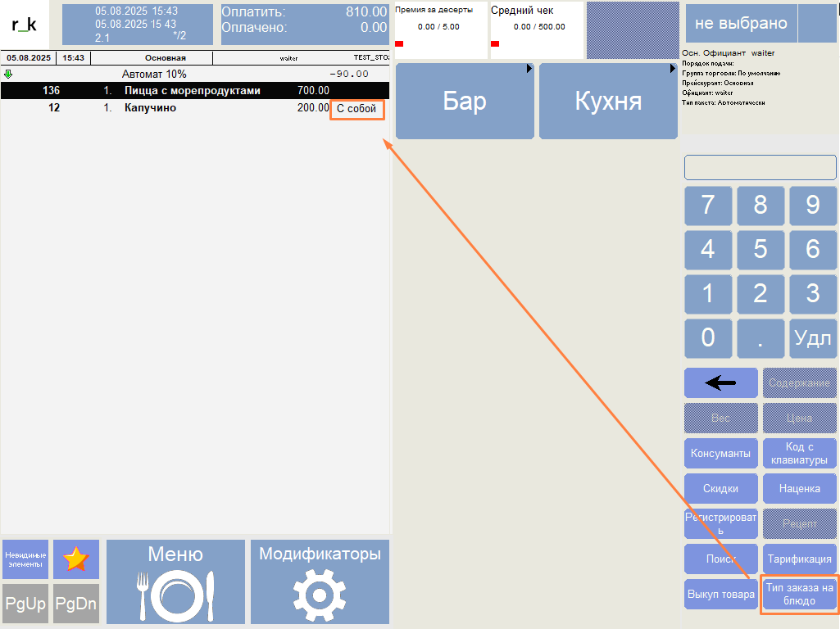Click the Скидки button
The width and height of the screenshot is (840, 629).
tap(720, 488)
